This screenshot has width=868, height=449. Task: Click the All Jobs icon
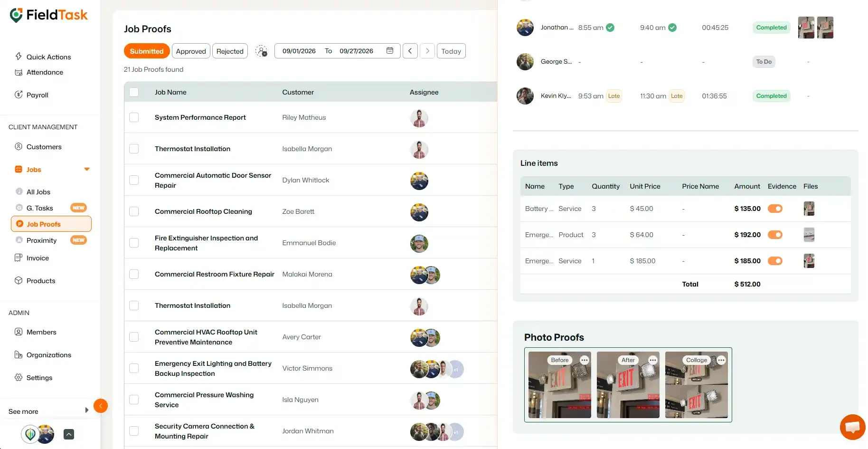coord(19,191)
